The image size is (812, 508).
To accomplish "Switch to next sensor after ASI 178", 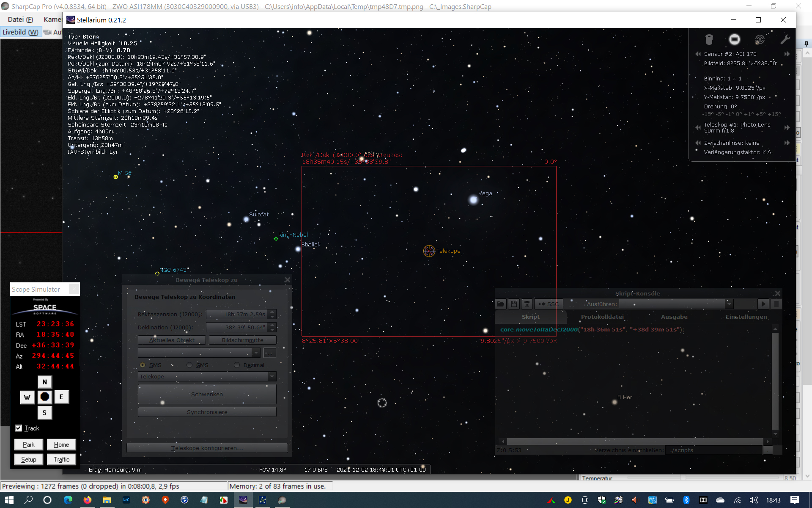I will tap(787, 54).
